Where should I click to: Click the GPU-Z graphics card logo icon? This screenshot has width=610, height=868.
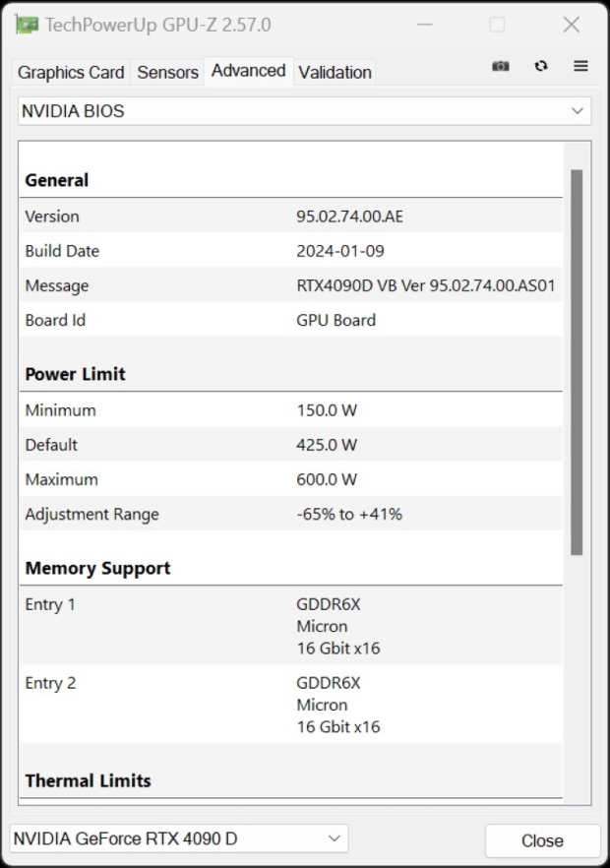point(27,25)
